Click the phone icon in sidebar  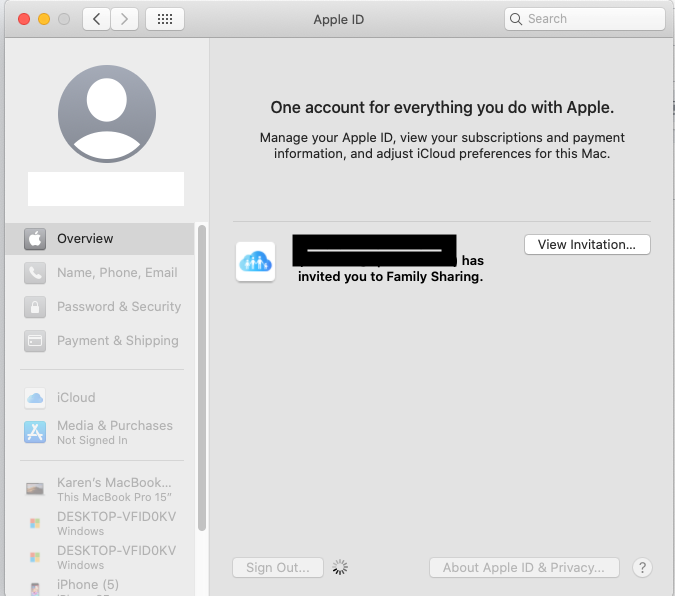35,273
